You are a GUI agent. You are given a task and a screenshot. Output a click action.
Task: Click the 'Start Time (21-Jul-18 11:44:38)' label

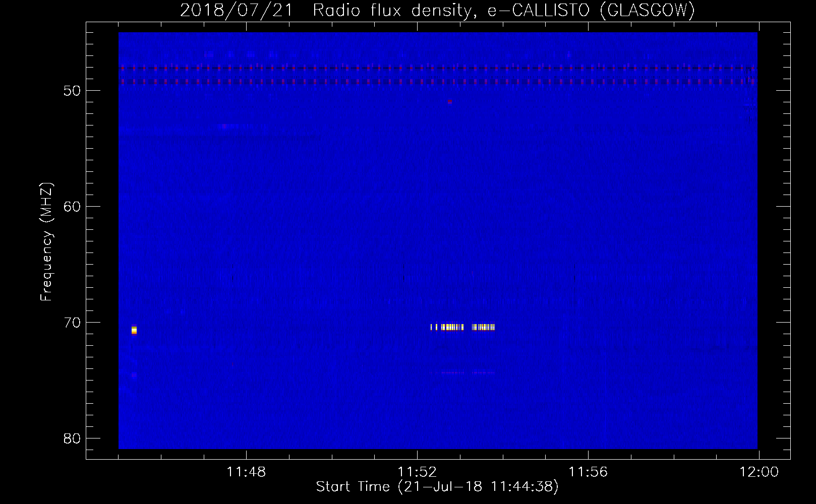tap(437, 487)
